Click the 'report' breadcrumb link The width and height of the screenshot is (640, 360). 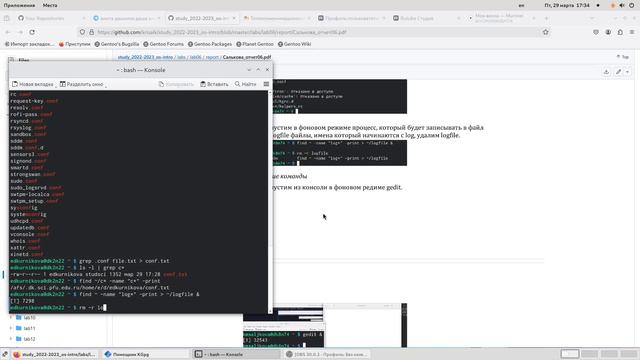click(212, 57)
